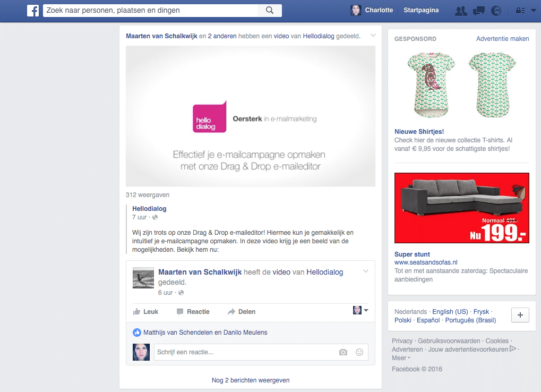Screen dimensions: 541x392
Task: Click the Reactie comment bubble icon
Action: pyautogui.click(x=181, y=311)
